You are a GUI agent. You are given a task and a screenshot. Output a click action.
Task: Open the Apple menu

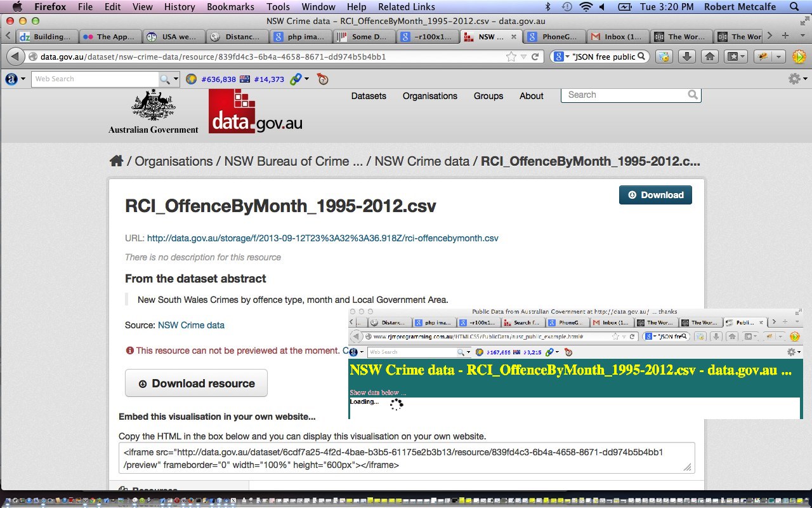tap(17, 7)
